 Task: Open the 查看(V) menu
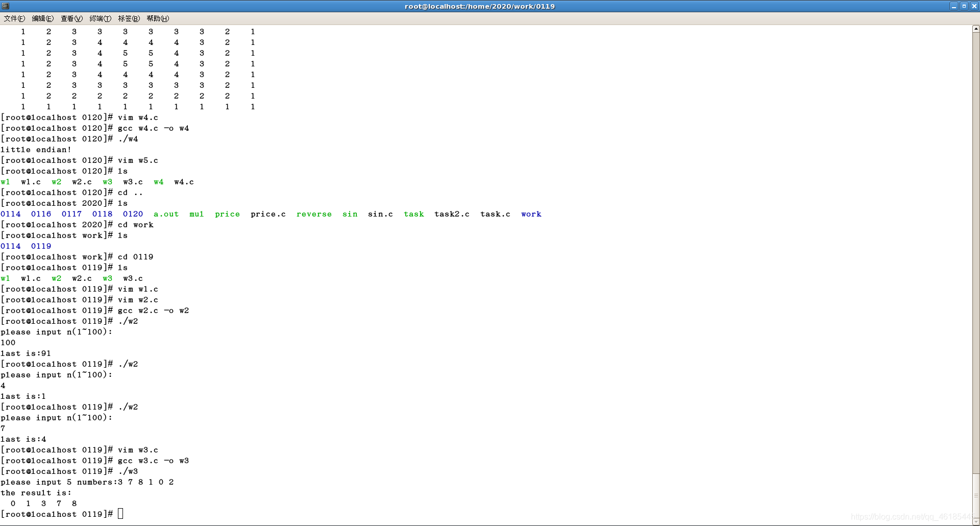tap(71, 18)
